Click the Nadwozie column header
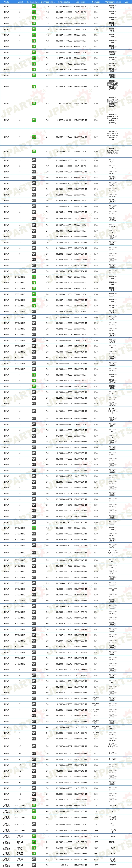The height and width of the screenshot is (868, 132). (x=96, y=2)
